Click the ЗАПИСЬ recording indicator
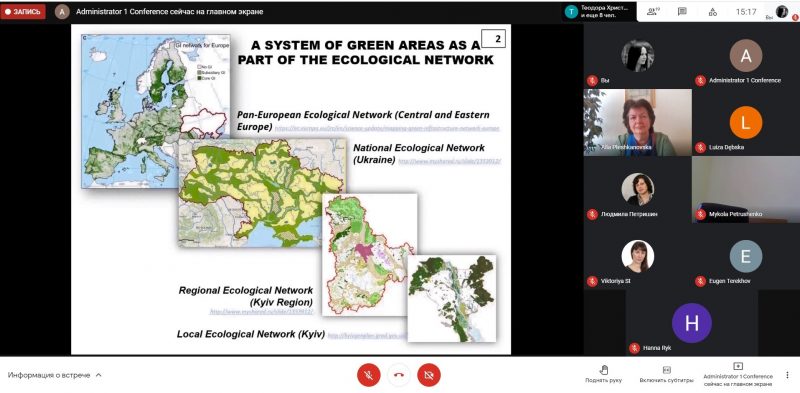Viewport: 800px width, 393px height. (x=23, y=12)
